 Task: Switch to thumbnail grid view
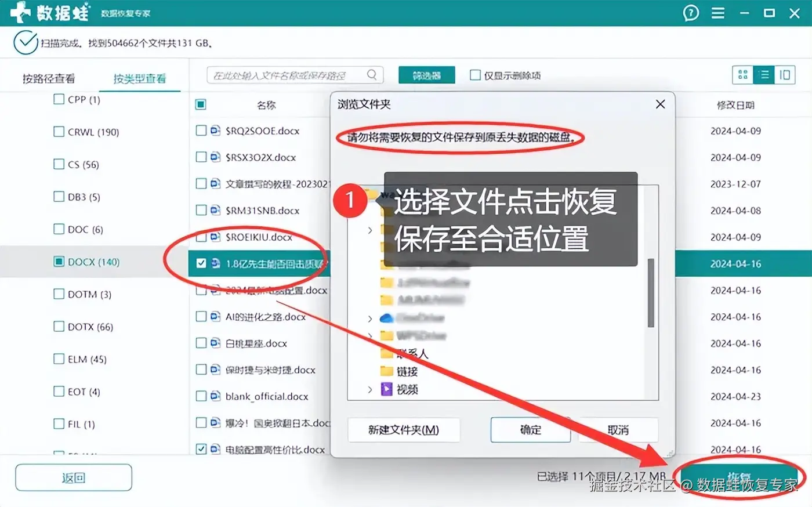point(743,75)
